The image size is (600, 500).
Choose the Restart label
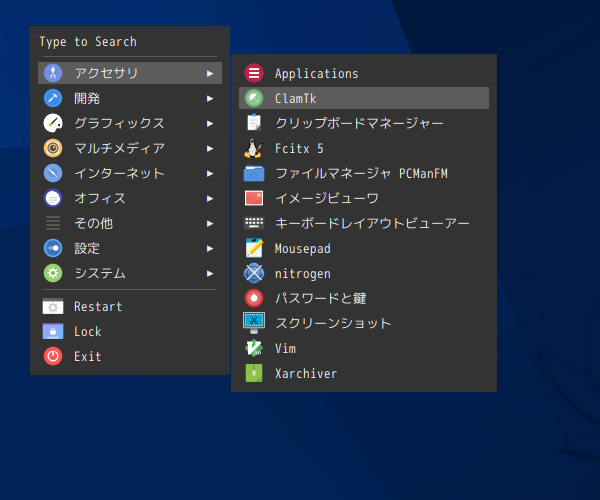(98, 306)
